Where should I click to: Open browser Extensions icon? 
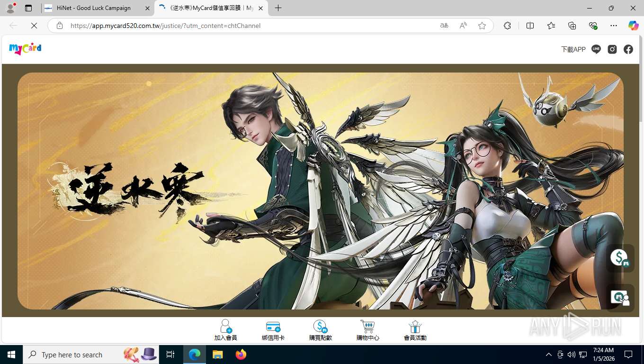507,26
